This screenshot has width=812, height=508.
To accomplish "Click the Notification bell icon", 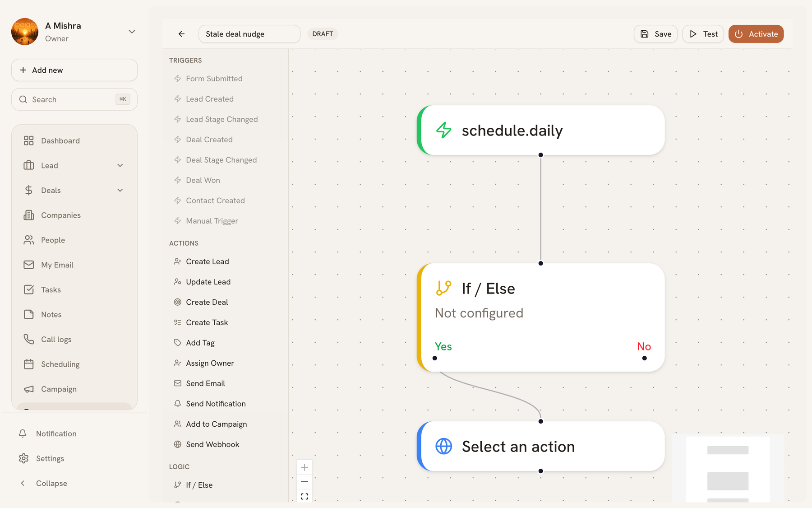I will coord(23,433).
